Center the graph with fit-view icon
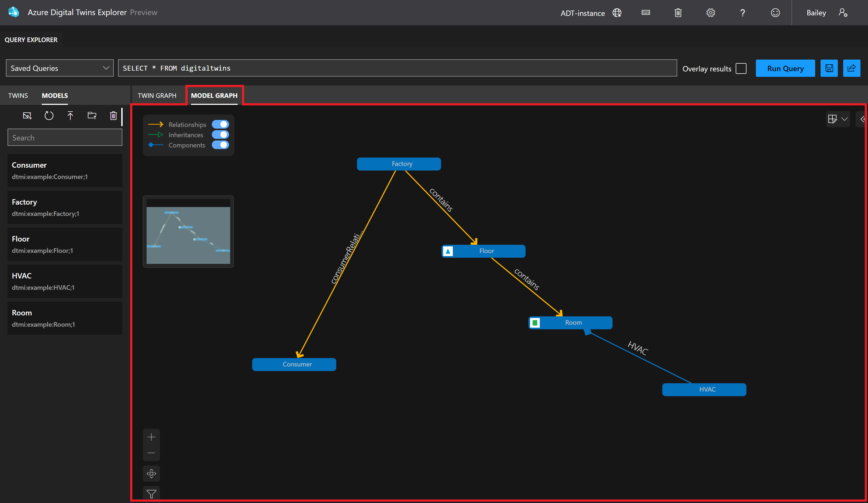 click(151, 473)
